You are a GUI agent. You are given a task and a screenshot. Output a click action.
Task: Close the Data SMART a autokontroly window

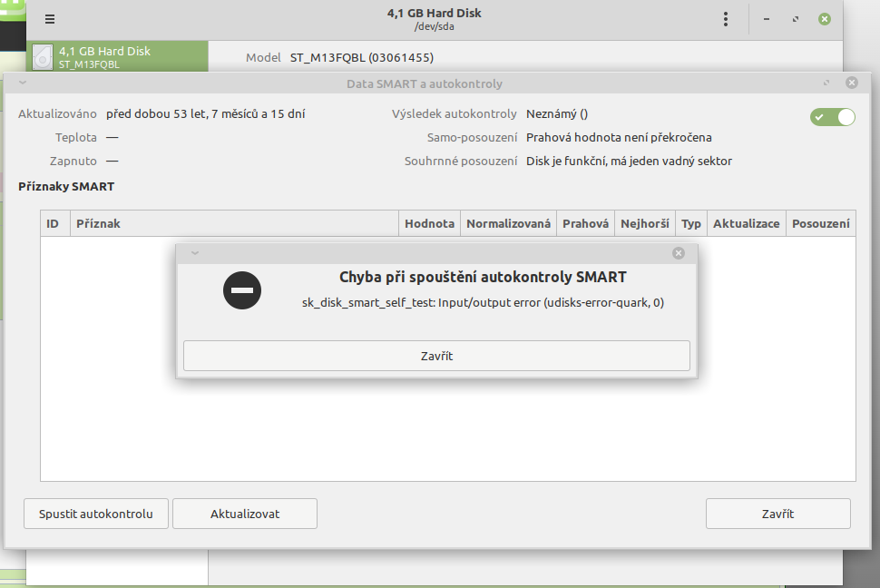[851, 83]
